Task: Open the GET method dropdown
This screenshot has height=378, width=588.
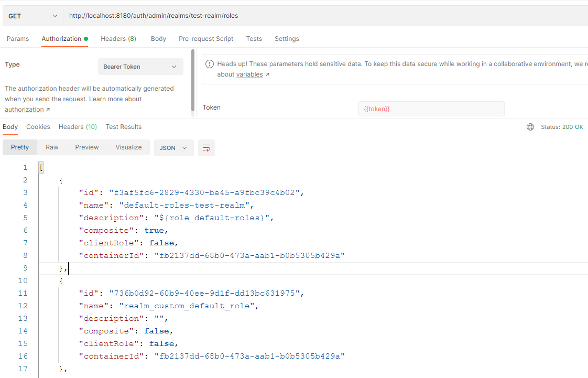Action: pyautogui.click(x=32, y=16)
